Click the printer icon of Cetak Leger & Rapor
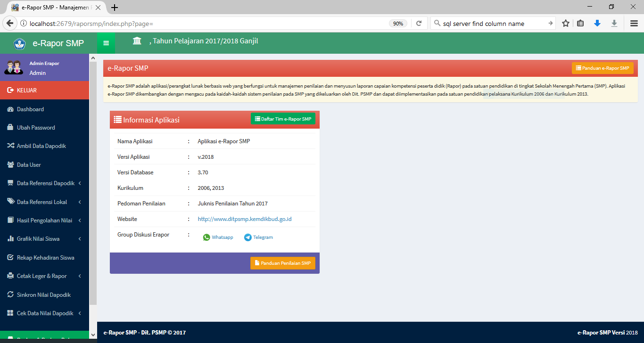The height and width of the screenshot is (343, 644). pos(10,276)
